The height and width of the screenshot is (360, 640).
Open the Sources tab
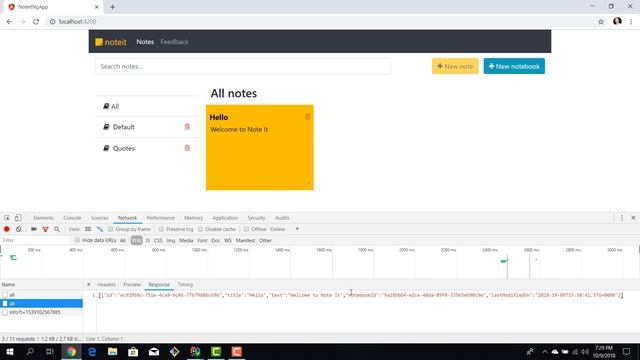(100, 218)
